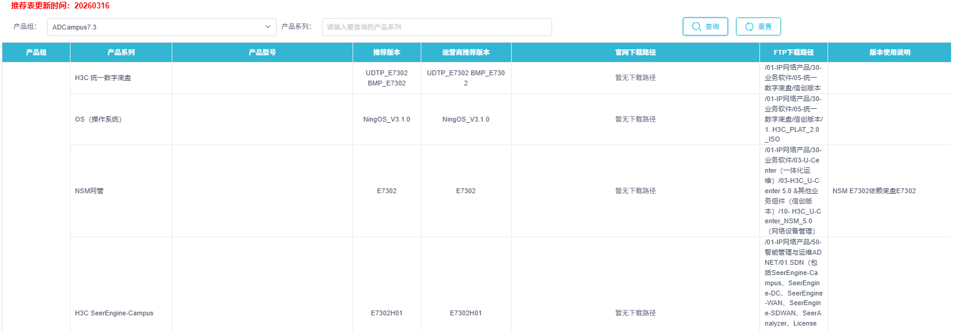Click the 推荐版本 column header
The width and height of the screenshot is (980, 331).
(x=386, y=52)
